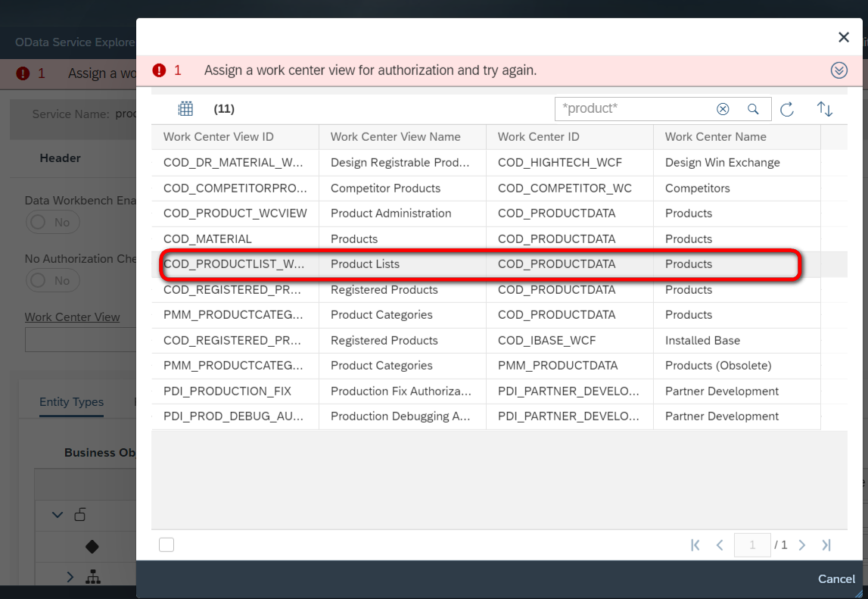Select Registered Products under COD_PRODUCTDATA
The height and width of the screenshot is (599, 868).
click(486, 290)
